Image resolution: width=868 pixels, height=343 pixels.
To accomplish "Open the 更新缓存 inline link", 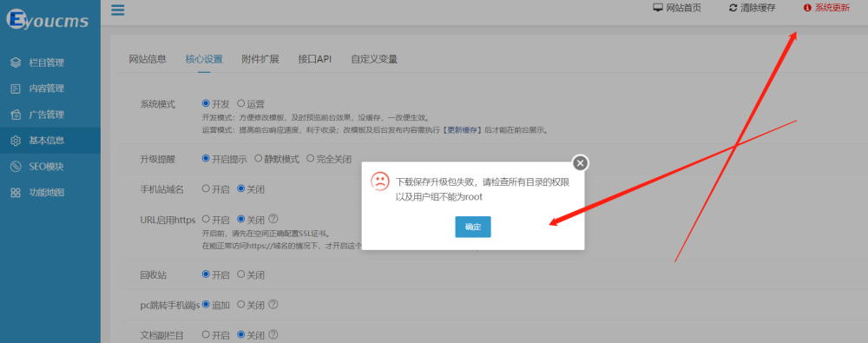I will (463, 130).
